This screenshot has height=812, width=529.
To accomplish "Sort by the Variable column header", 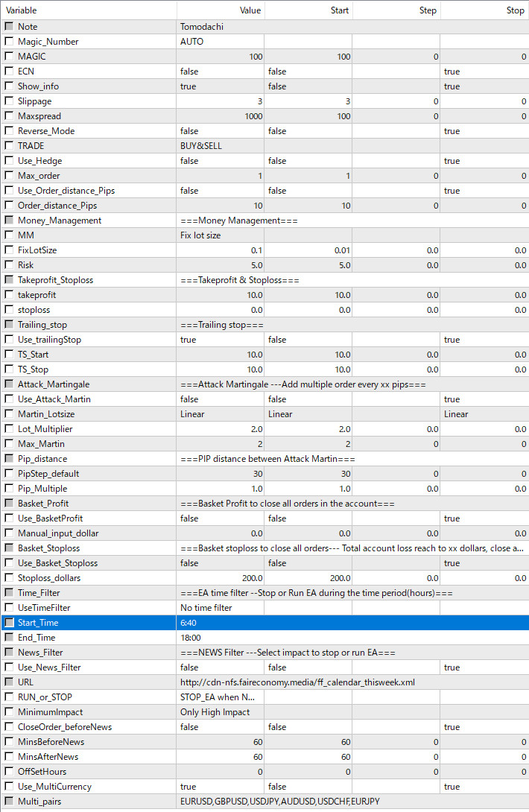I will (88, 10).
